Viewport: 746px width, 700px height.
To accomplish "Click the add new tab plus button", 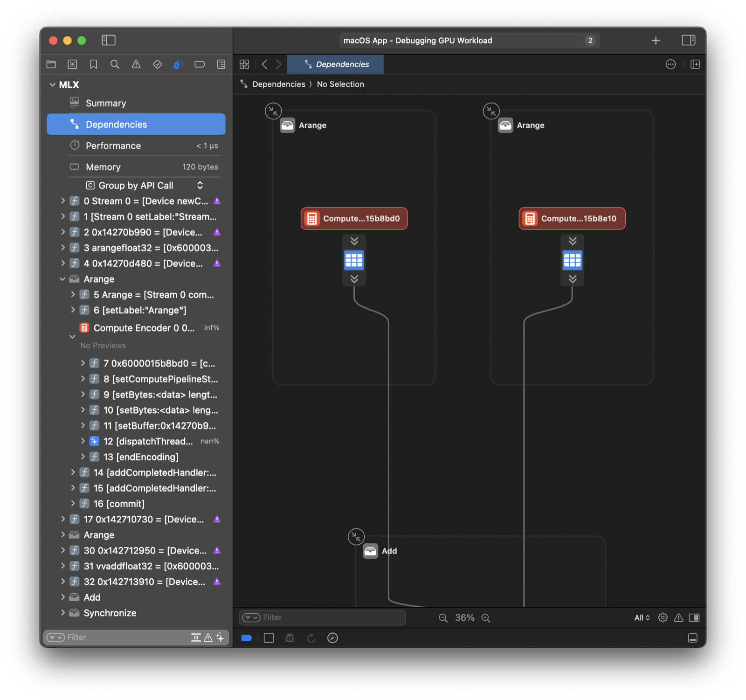I will pyautogui.click(x=656, y=41).
